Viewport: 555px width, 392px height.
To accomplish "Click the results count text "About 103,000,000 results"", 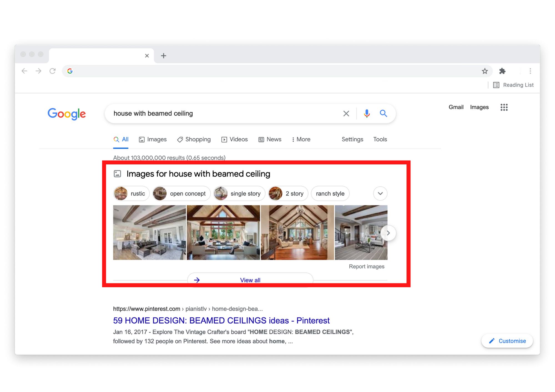I will [149, 158].
